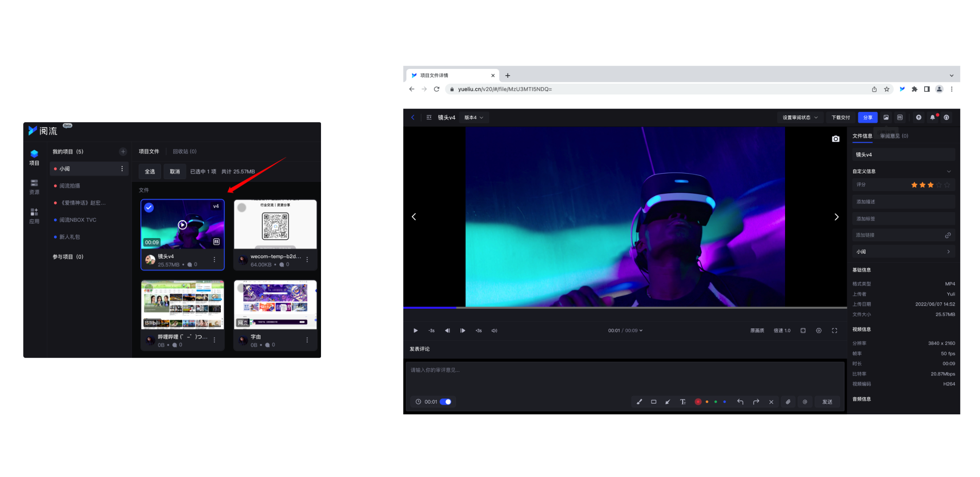
Task: Open more menu on wecom-temp file card
Action: tap(307, 260)
